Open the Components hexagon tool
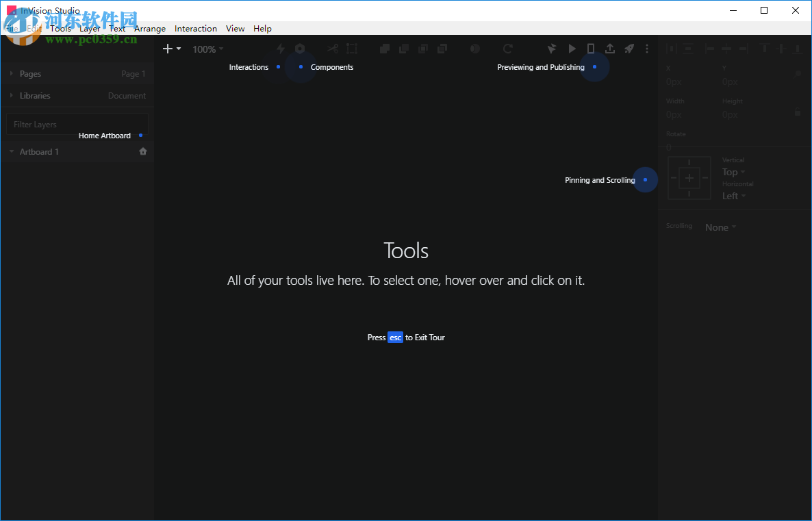Viewport: 812px width, 521px height. point(300,49)
